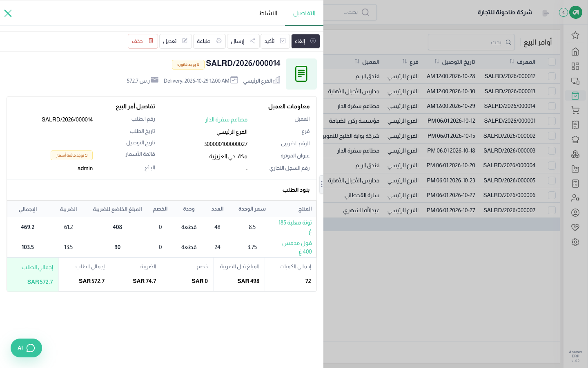Viewport: 588px width, 368px height.
Task: Open the chef hat icon in sidebar
Action: point(575,139)
